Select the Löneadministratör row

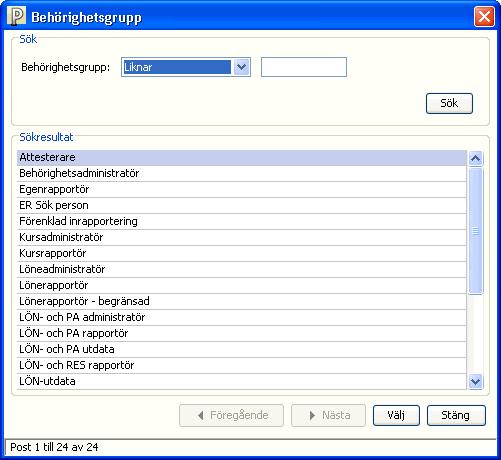click(242, 269)
